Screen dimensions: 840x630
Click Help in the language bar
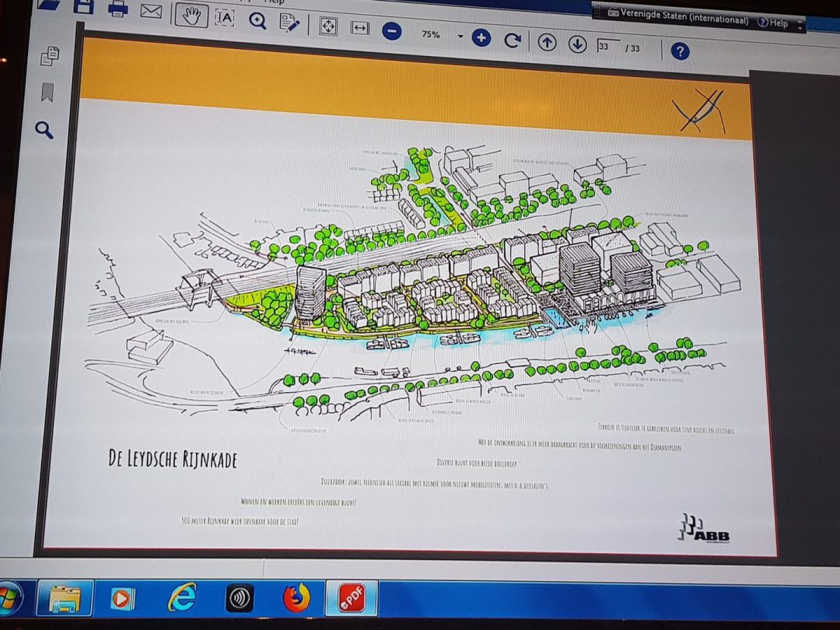pos(773,23)
